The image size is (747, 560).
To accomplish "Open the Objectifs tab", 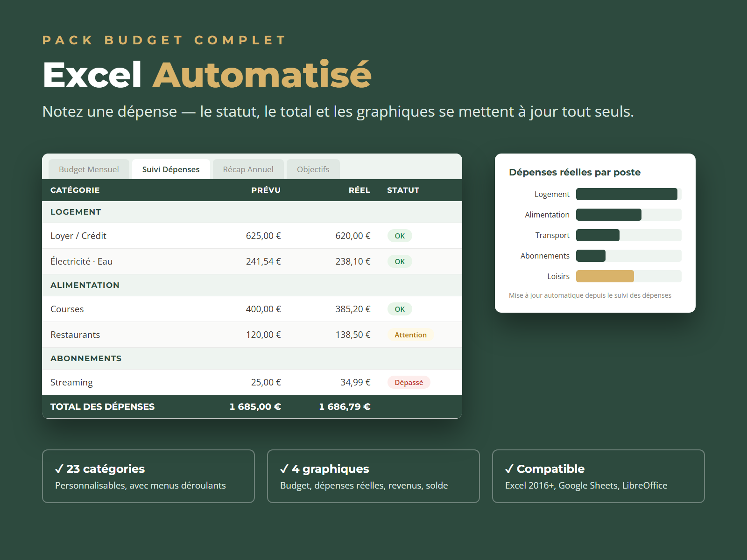I will point(313,169).
